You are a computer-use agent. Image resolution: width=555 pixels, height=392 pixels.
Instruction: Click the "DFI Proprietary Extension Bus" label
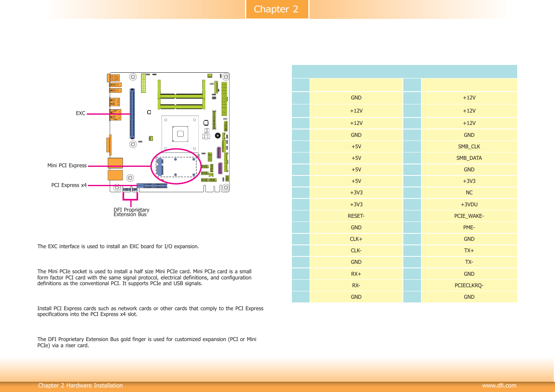click(x=132, y=212)
